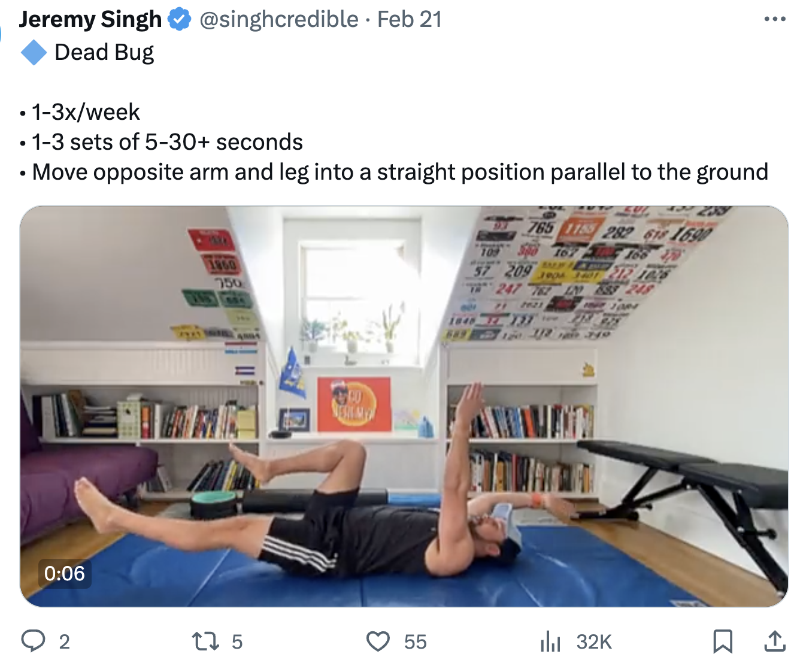Click the blue verified checkmark badge
The height and width of the screenshot is (672, 794).
[x=179, y=20]
